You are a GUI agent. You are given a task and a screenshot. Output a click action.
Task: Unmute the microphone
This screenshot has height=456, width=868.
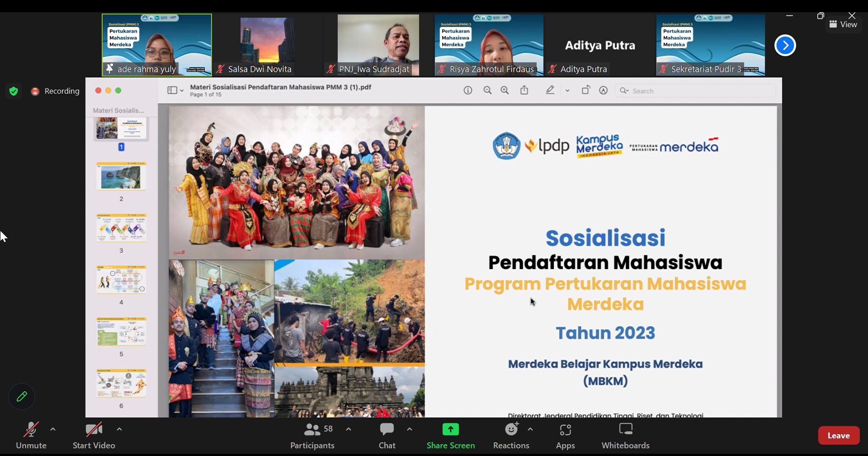coord(31,435)
